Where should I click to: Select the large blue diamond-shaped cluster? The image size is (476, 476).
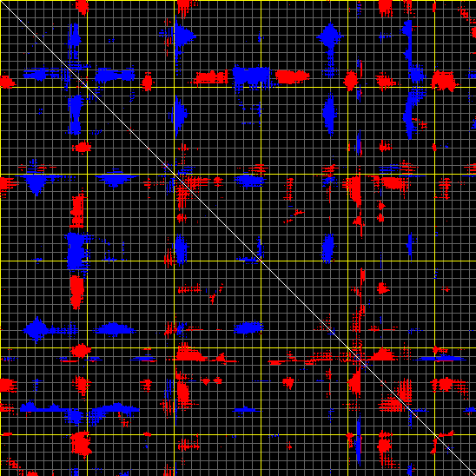click(x=329, y=36)
